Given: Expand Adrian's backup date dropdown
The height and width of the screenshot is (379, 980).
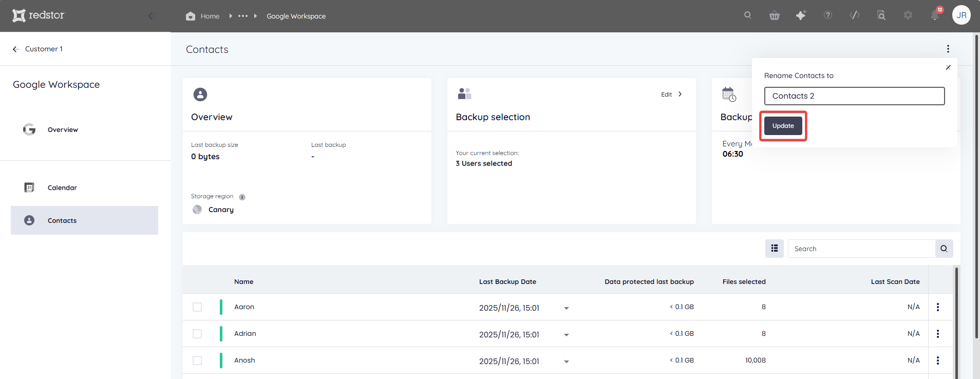Looking at the screenshot, I should (x=567, y=335).
